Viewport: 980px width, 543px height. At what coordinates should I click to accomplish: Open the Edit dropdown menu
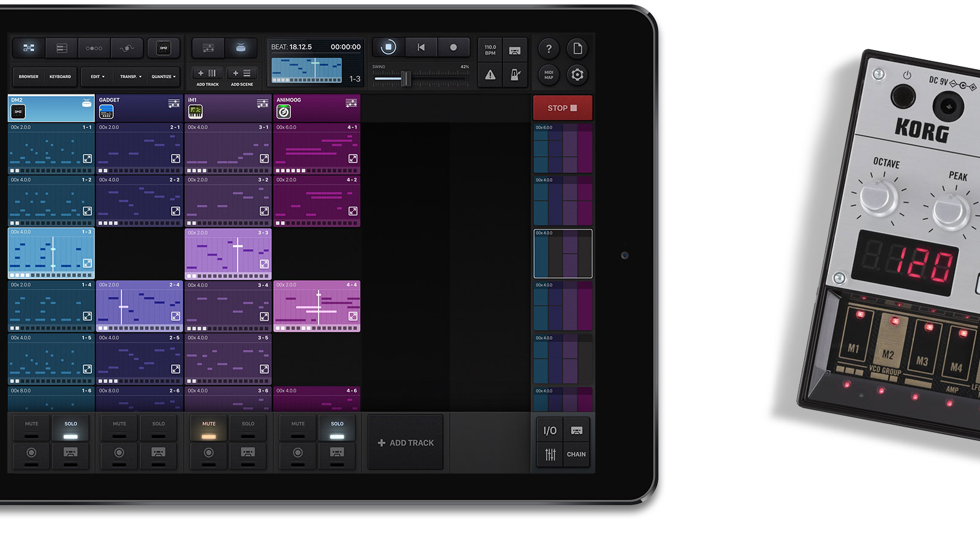(97, 77)
